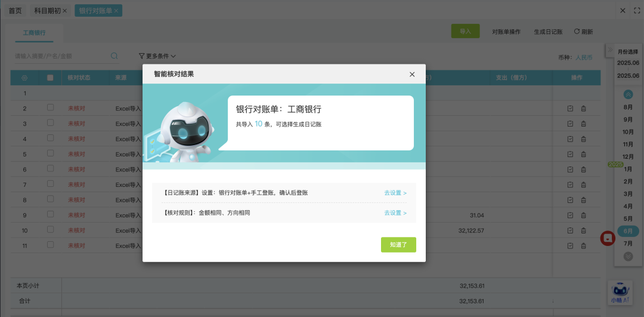The height and width of the screenshot is (317, 644).
Task: Close the 智能核对结果 dialog
Action: [x=412, y=75]
